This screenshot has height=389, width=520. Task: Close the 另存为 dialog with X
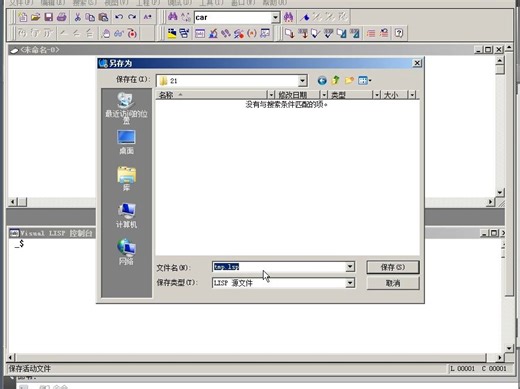[x=417, y=63]
